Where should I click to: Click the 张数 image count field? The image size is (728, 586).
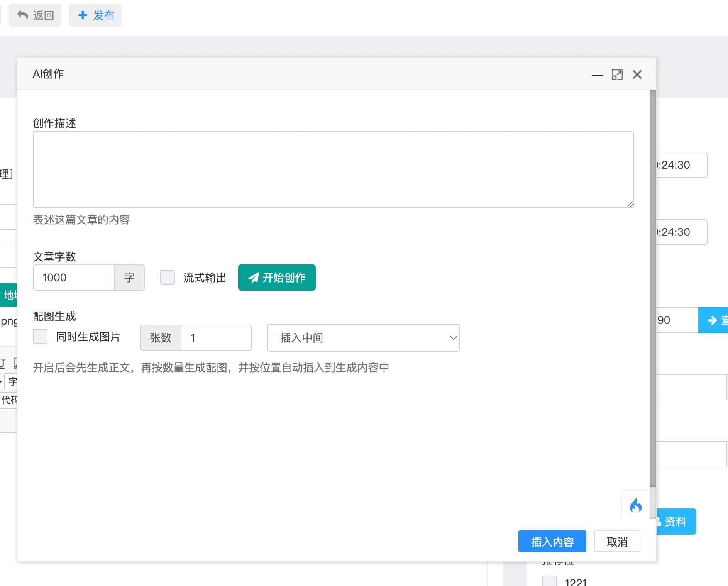[x=216, y=338]
